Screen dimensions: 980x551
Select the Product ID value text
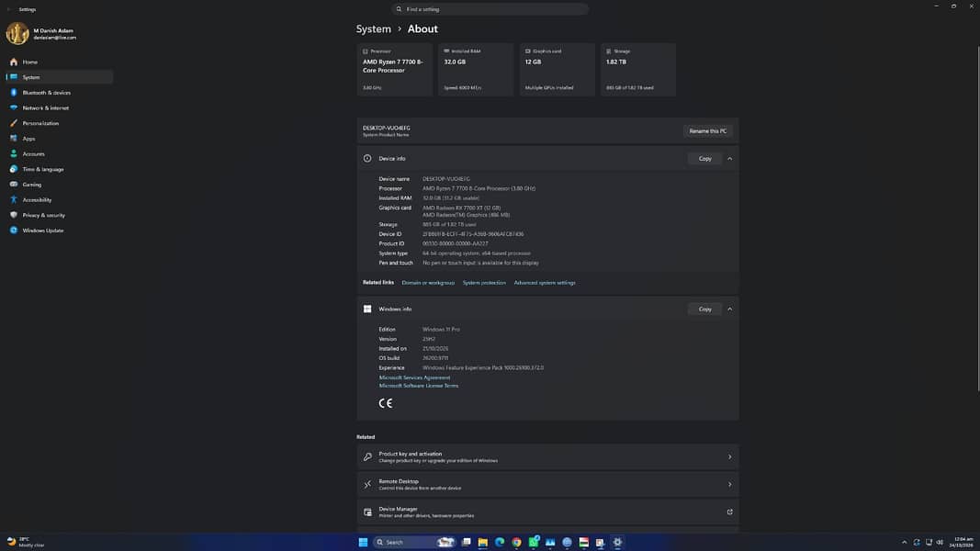click(455, 243)
